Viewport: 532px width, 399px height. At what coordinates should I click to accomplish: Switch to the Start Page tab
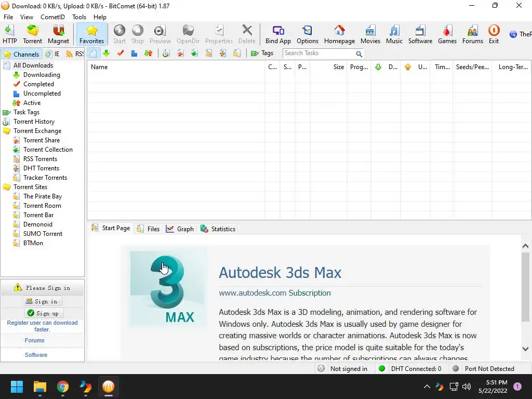click(x=111, y=228)
